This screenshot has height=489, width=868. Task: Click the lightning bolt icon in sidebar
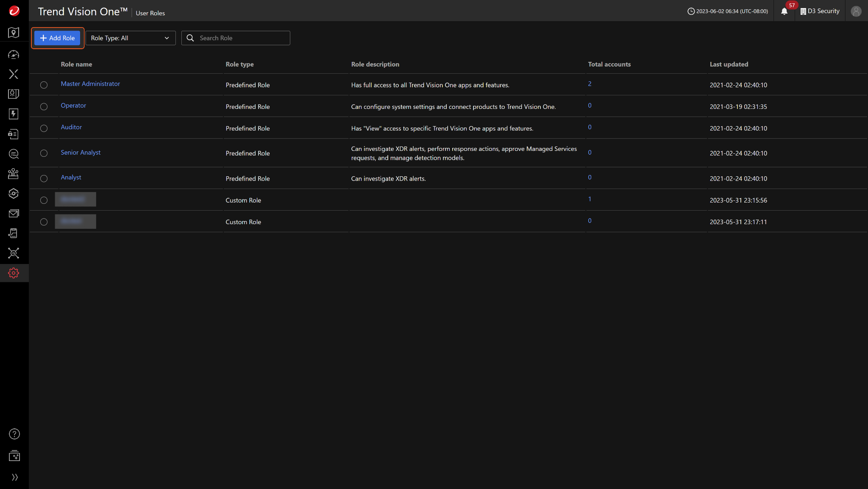click(14, 114)
